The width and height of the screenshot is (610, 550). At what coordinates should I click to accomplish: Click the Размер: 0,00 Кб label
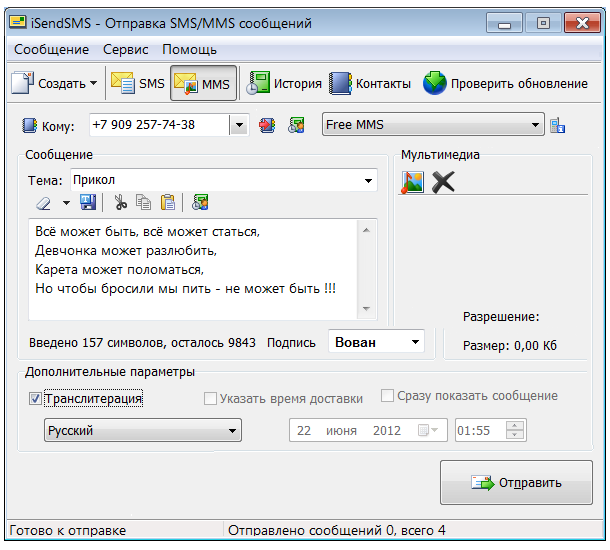510,345
